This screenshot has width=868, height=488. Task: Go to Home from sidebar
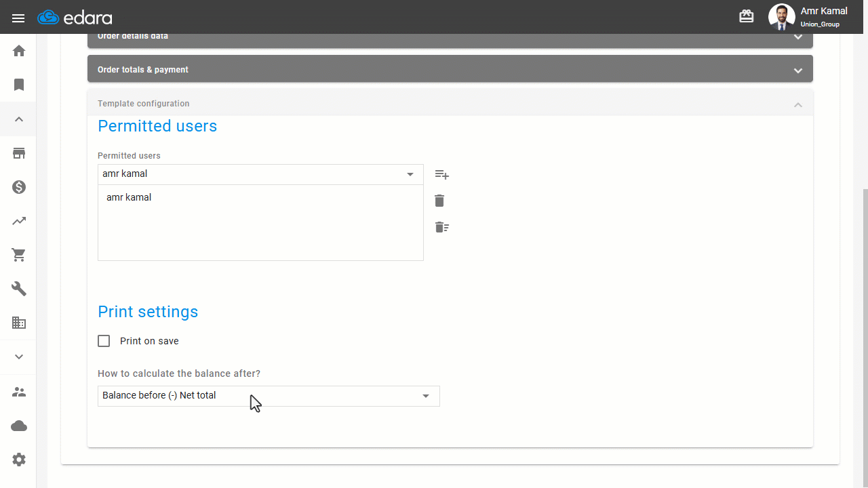click(x=19, y=51)
